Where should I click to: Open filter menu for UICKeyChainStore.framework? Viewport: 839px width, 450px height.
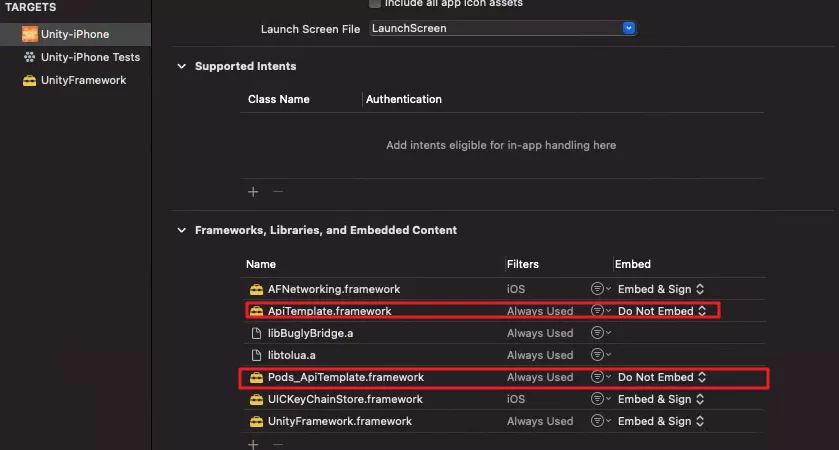click(x=601, y=399)
